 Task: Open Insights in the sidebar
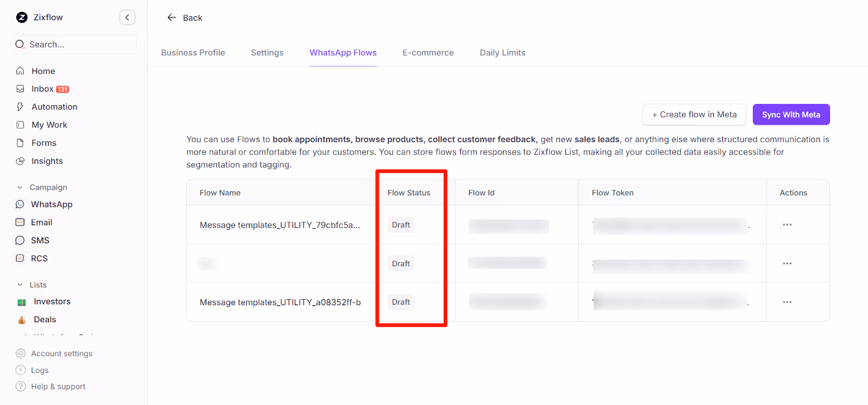pyautogui.click(x=47, y=161)
